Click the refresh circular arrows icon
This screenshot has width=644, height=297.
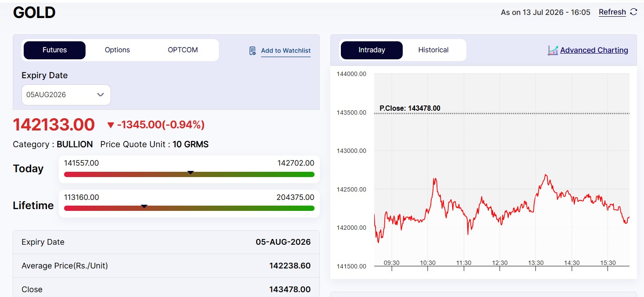(633, 12)
